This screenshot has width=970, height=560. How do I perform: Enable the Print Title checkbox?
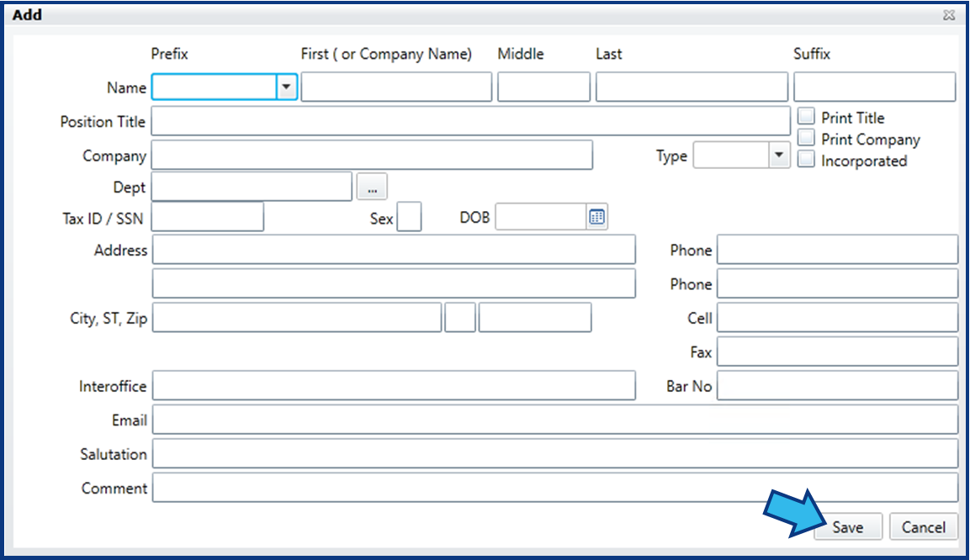[806, 116]
